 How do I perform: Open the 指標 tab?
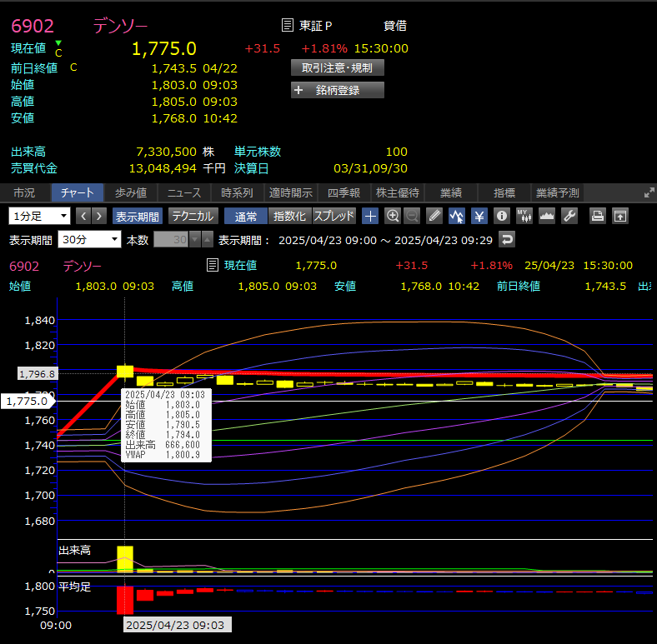tap(504, 193)
